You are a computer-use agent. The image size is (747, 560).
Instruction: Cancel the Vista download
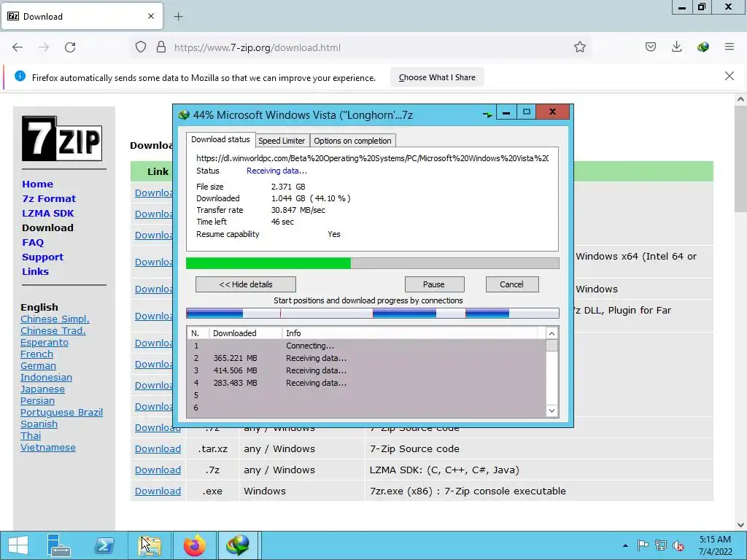click(x=511, y=284)
